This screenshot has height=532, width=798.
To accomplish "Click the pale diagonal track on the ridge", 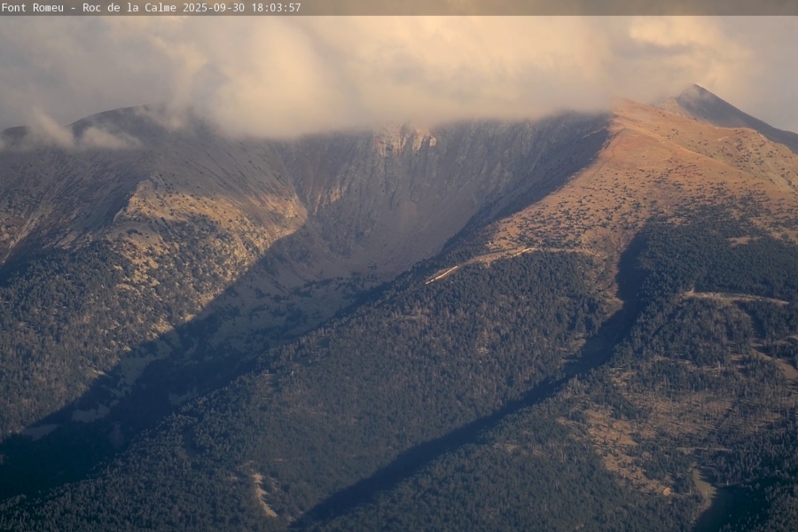I will 479,261.
